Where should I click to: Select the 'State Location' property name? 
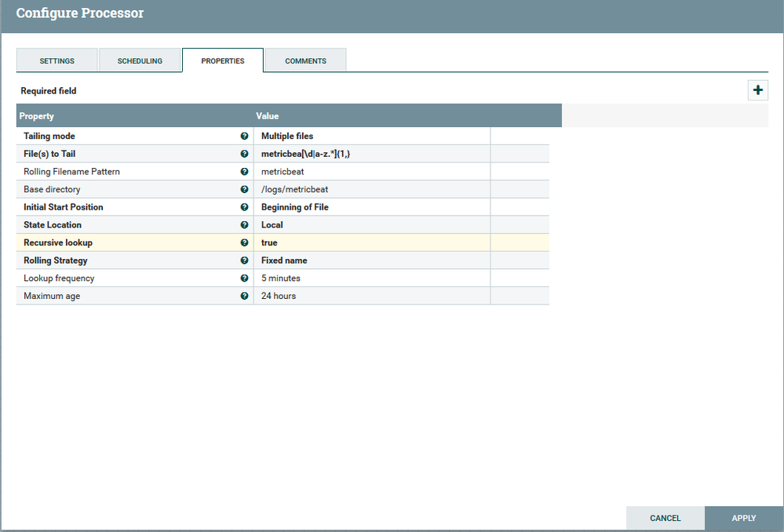point(53,224)
